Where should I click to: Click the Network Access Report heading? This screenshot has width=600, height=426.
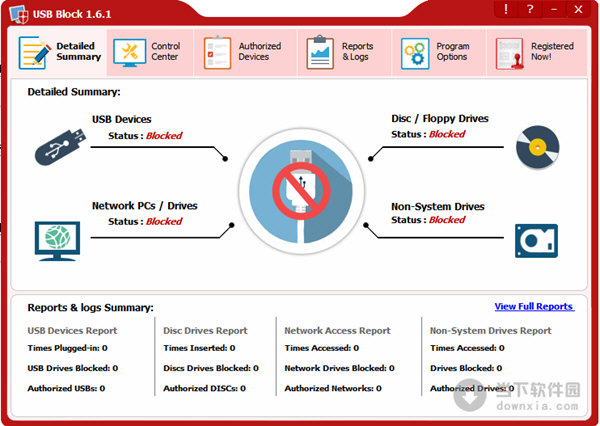click(x=337, y=331)
